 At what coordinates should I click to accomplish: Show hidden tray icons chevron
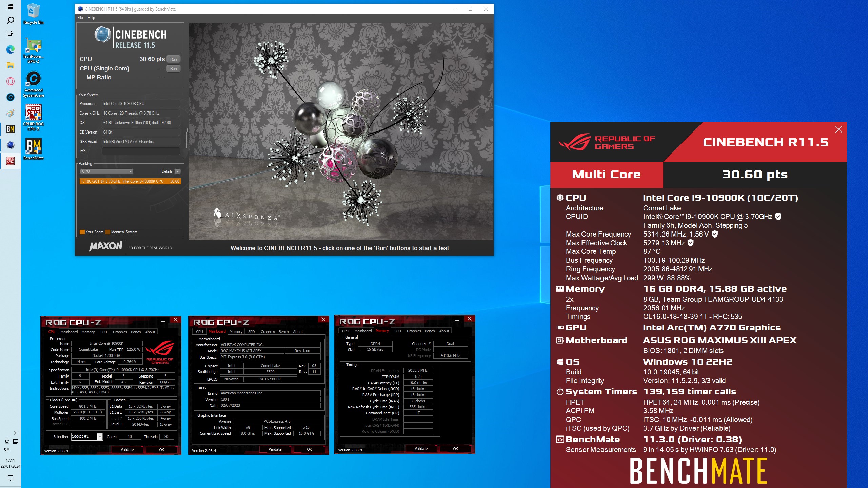pyautogui.click(x=15, y=433)
